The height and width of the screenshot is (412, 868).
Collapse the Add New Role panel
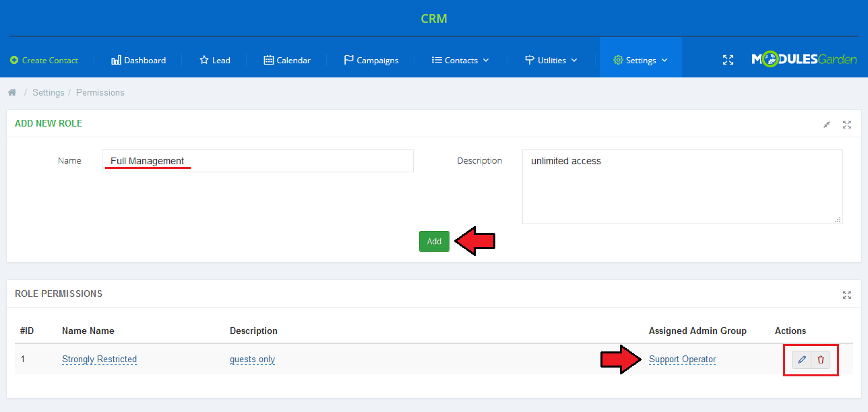tap(827, 125)
